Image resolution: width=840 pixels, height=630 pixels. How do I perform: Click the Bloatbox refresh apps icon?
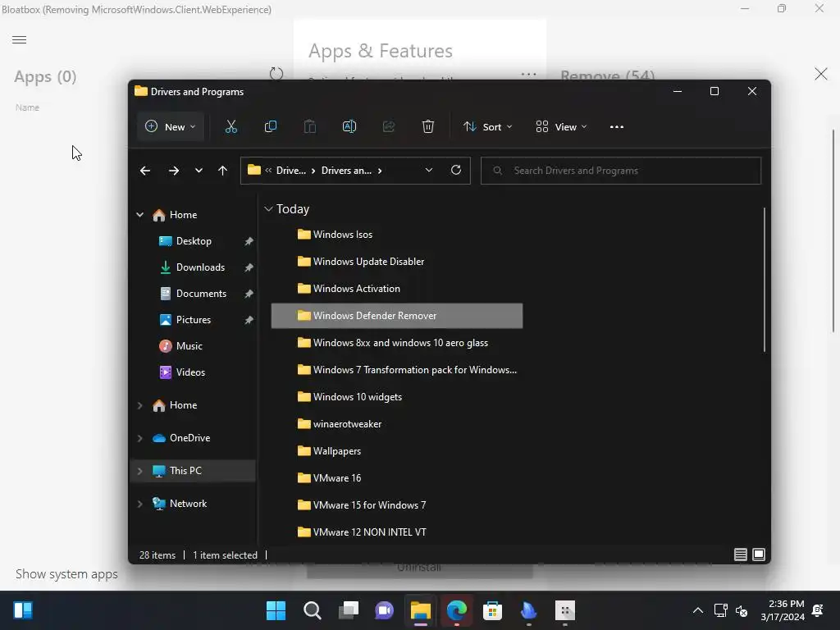(x=276, y=73)
